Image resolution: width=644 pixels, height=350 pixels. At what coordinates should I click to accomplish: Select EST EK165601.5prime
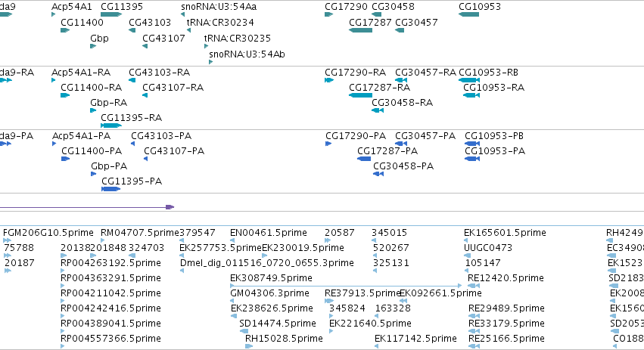(506, 233)
